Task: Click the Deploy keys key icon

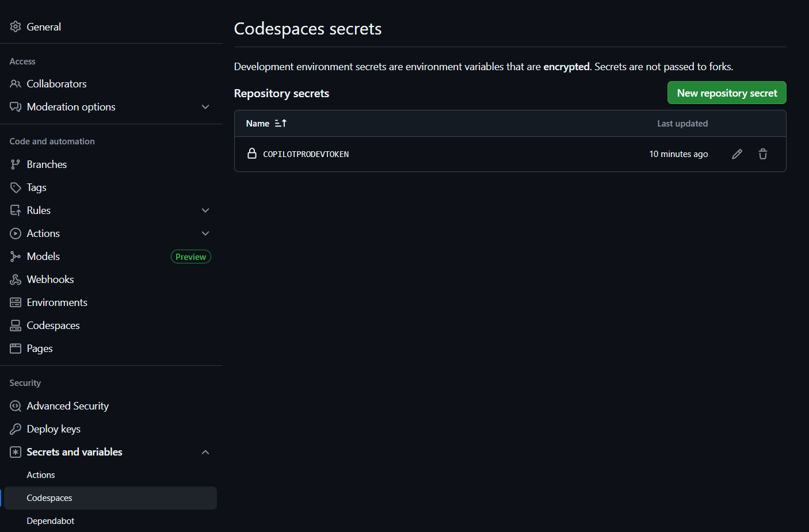Action: 15,428
